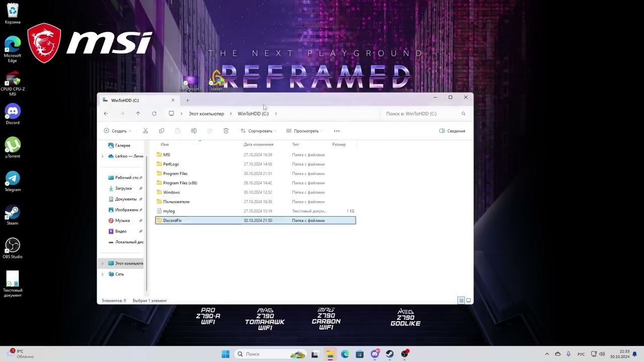Launch Microsoft Edge from desktop

pyautogui.click(x=13, y=49)
